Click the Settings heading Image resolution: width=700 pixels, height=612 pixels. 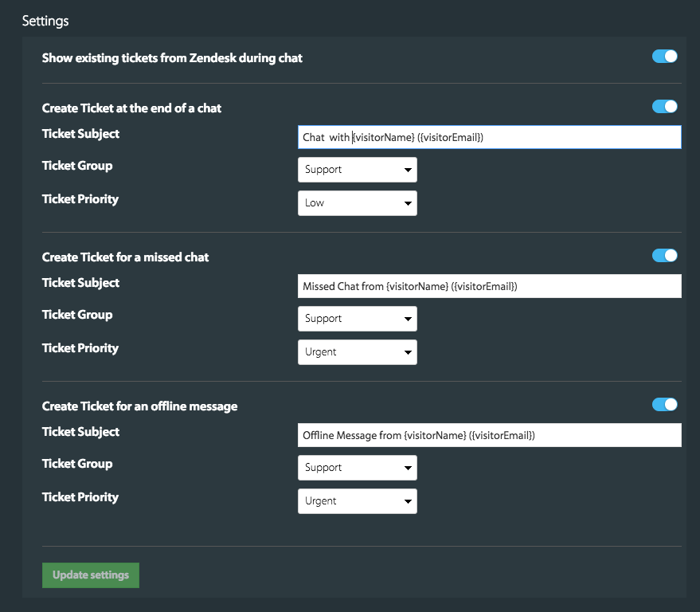(x=45, y=21)
